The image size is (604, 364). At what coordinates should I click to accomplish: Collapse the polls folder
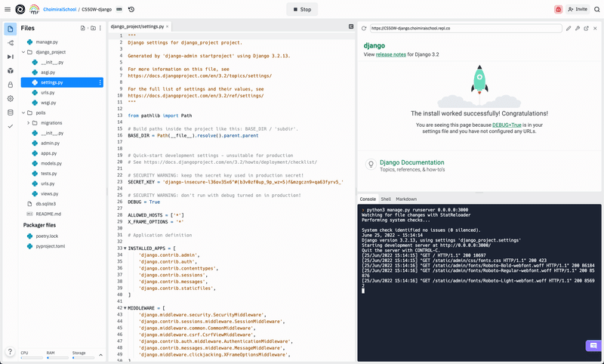23,113
